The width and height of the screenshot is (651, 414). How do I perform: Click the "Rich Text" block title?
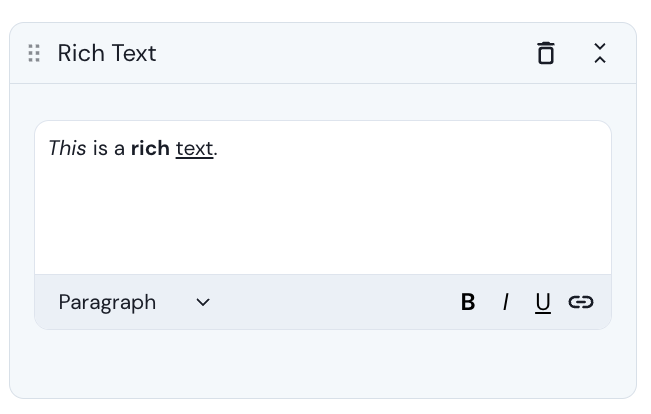[107, 53]
